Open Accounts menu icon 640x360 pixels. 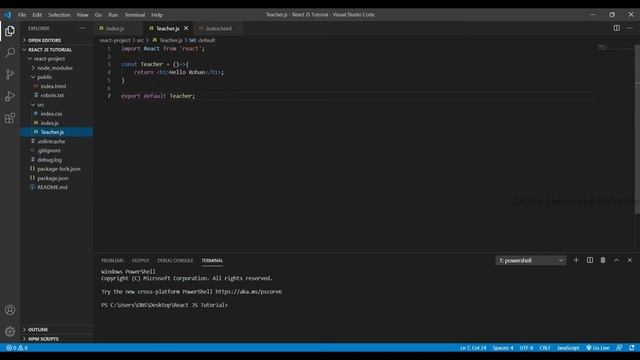point(10,310)
